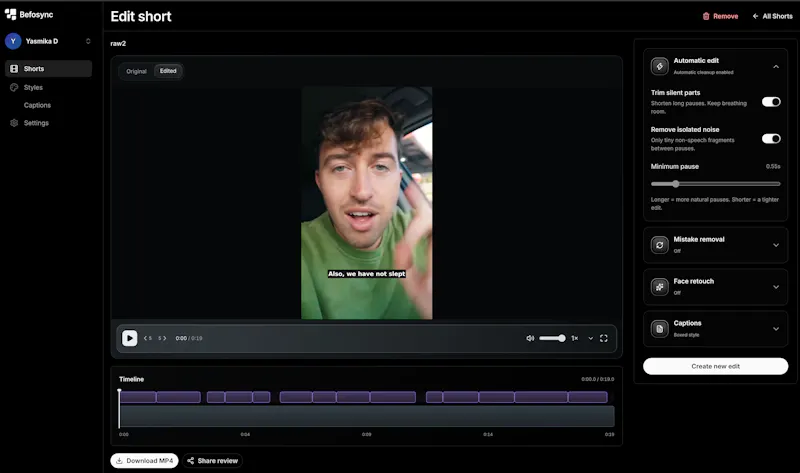Select the first purple timeline segment
This screenshot has height=473, width=800.
click(138, 397)
